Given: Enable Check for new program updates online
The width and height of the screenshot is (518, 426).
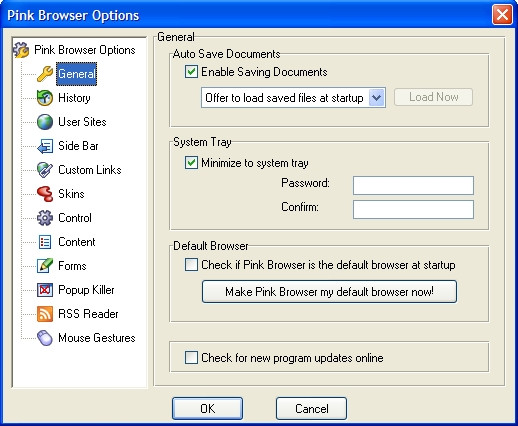Looking at the screenshot, I should click(x=191, y=358).
